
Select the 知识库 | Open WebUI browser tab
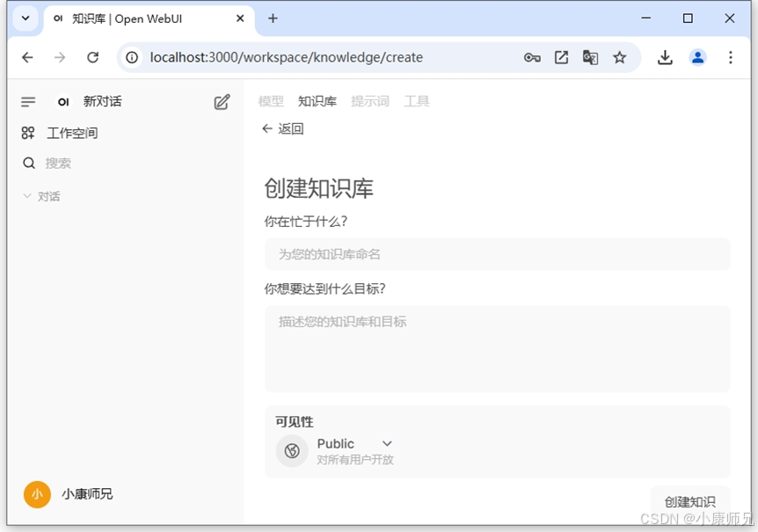[x=149, y=18]
